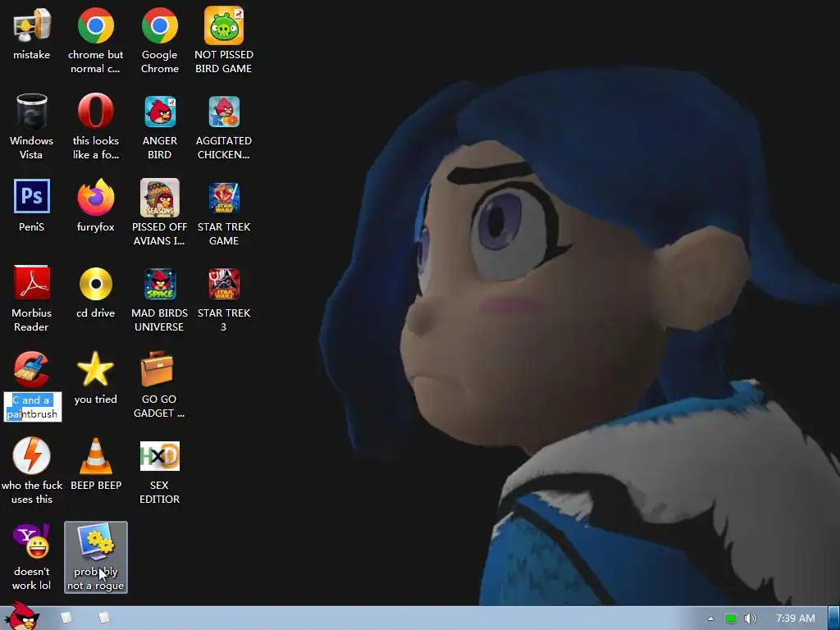Select the SEX EDITOR HxD icon
The image size is (840, 630).
coord(160,456)
